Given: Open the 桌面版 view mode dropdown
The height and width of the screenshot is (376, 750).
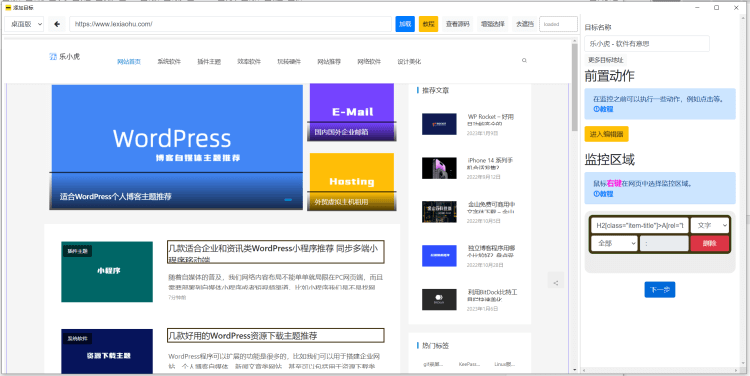Looking at the screenshot, I should [x=24, y=24].
